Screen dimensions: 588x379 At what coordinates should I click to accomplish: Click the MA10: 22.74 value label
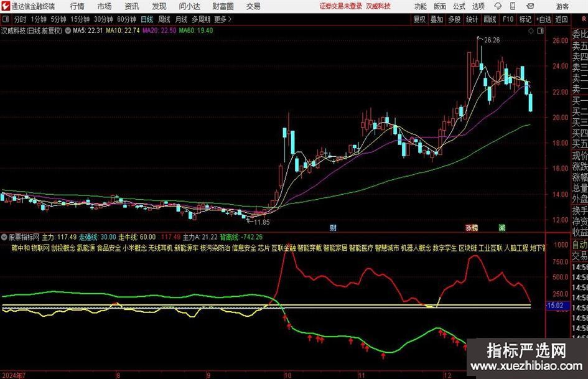pos(123,30)
